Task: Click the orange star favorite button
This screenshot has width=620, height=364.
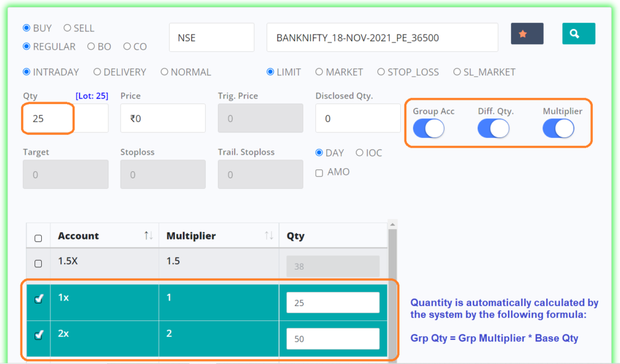Action: pos(527,33)
